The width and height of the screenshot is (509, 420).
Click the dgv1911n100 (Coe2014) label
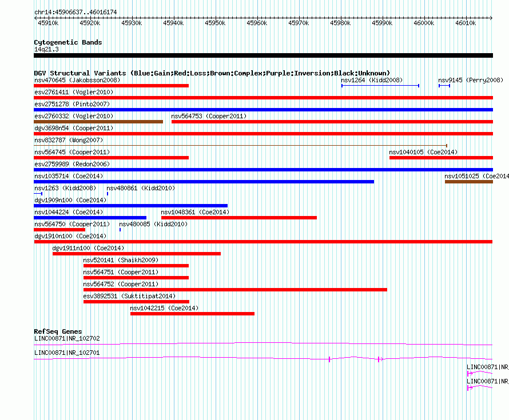pyautogui.click(x=88, y=248)
